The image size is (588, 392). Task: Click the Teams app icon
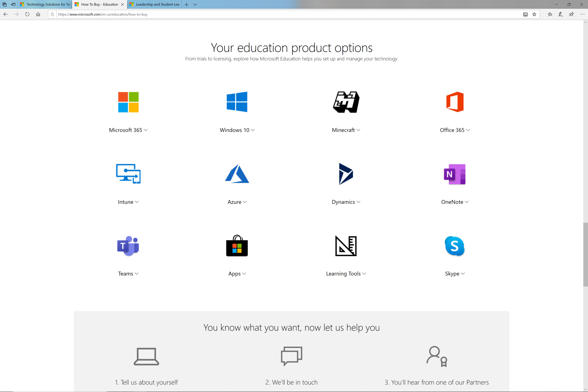[x=128, y=246]
